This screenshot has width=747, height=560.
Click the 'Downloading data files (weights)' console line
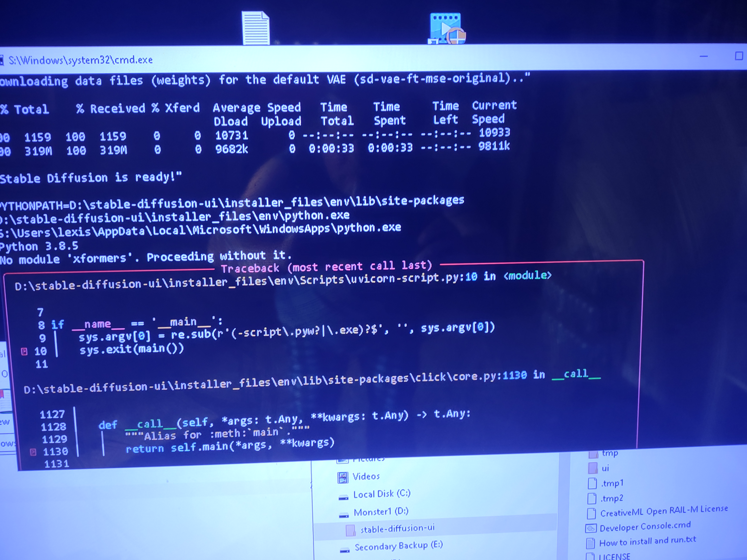tap(265, 80)
